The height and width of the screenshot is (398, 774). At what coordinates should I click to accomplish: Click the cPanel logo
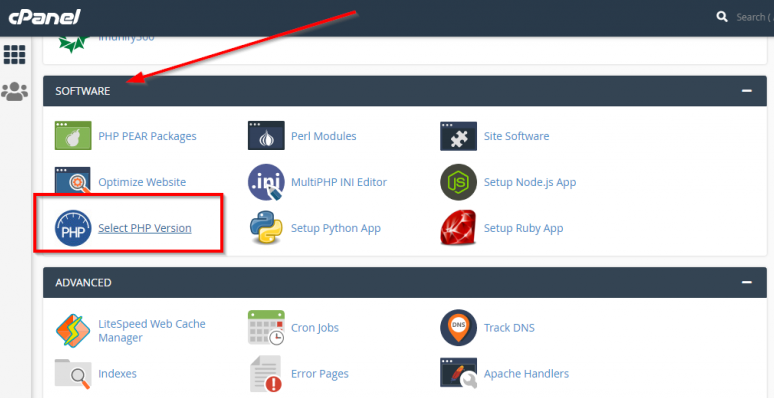pyautogui.click(x=44, y=17)
